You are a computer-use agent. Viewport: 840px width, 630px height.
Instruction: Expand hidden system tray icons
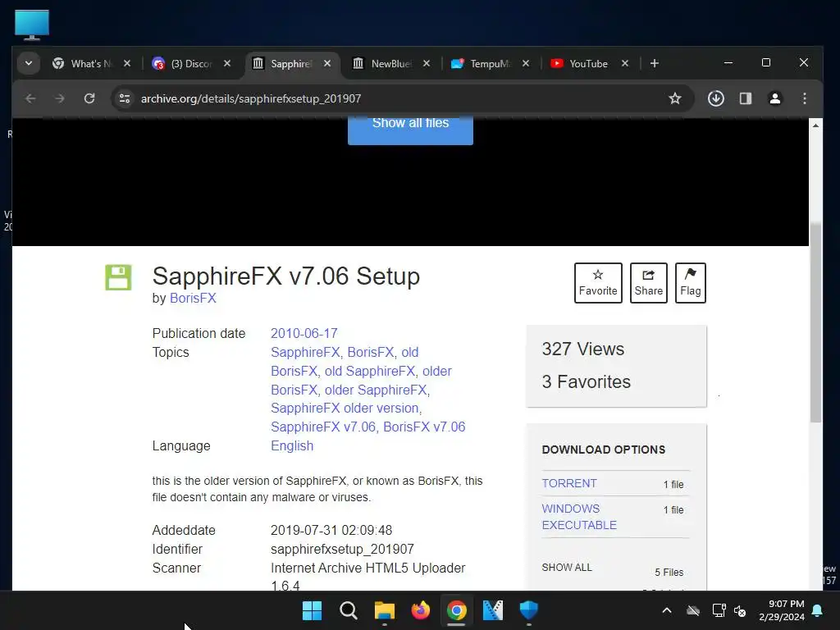tap(667, 610)
